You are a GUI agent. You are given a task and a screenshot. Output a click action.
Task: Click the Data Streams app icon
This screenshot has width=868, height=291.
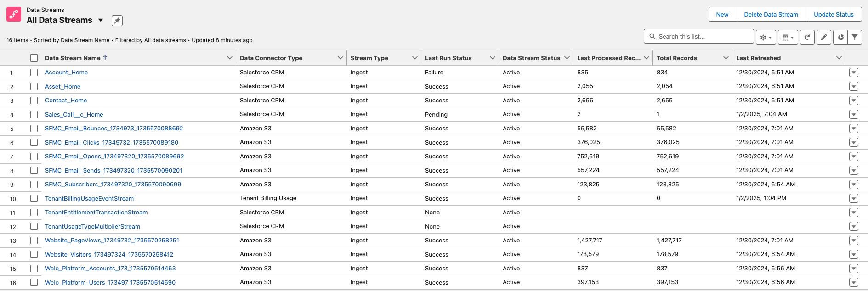14,14
